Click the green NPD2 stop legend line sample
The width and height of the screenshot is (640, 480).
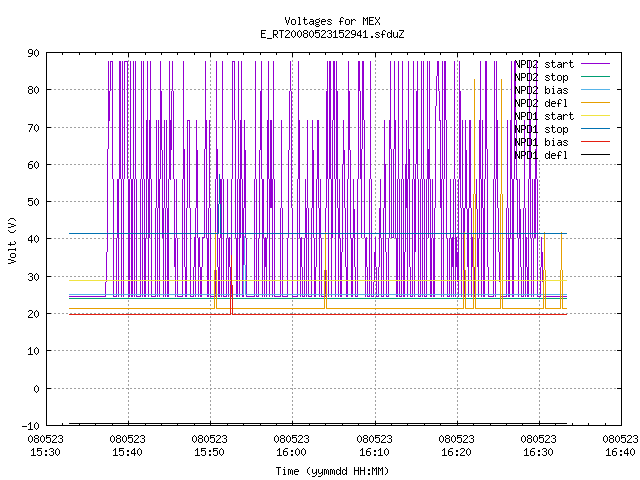pyautogui.click(x=595, y=76)
